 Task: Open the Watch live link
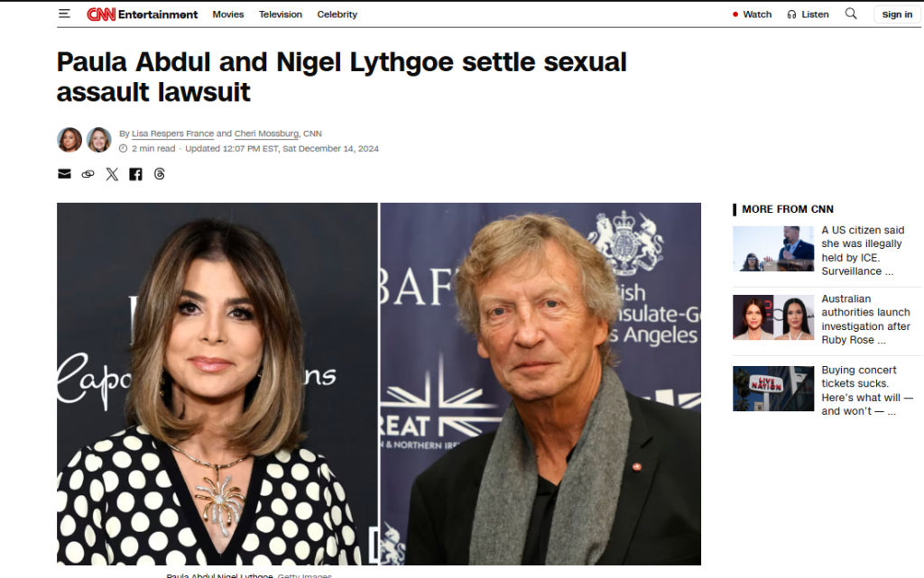[752, 14]
